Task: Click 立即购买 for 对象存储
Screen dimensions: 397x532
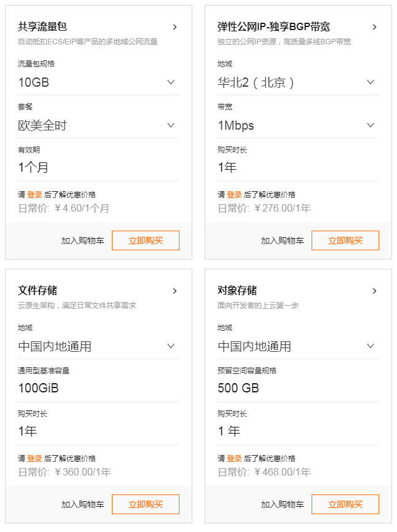Action: click(345, 504)
